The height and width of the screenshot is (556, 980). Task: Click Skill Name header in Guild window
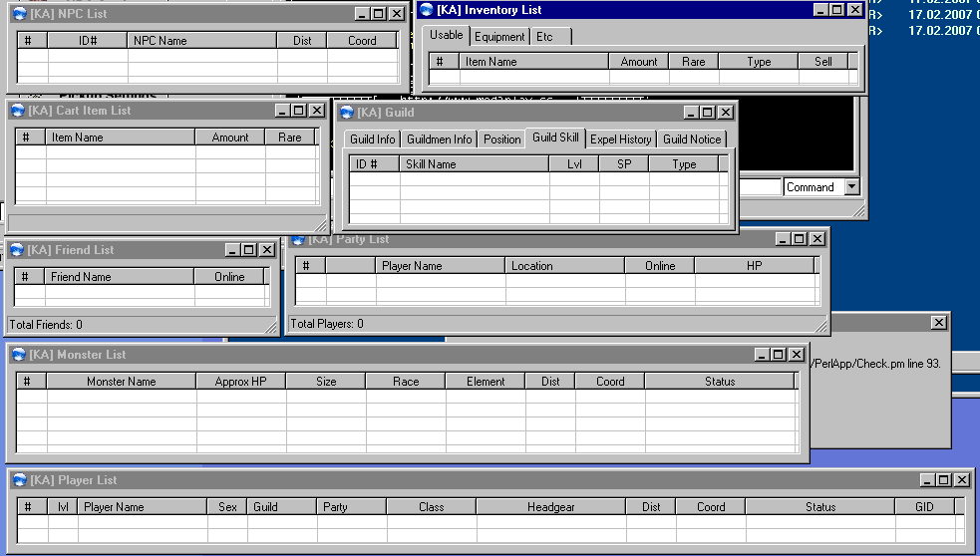(474, 164)
